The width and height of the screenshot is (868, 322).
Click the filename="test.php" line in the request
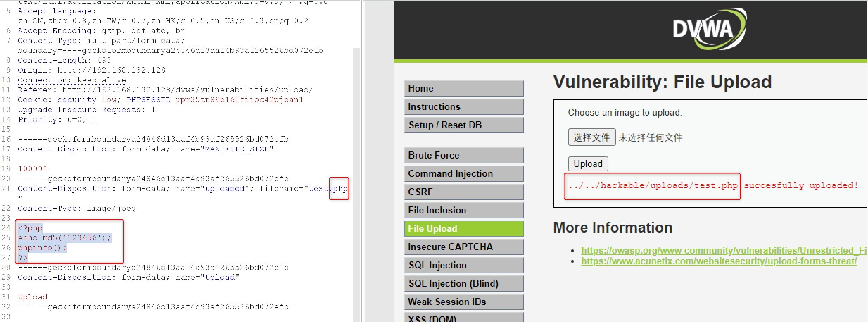point(183,188)
